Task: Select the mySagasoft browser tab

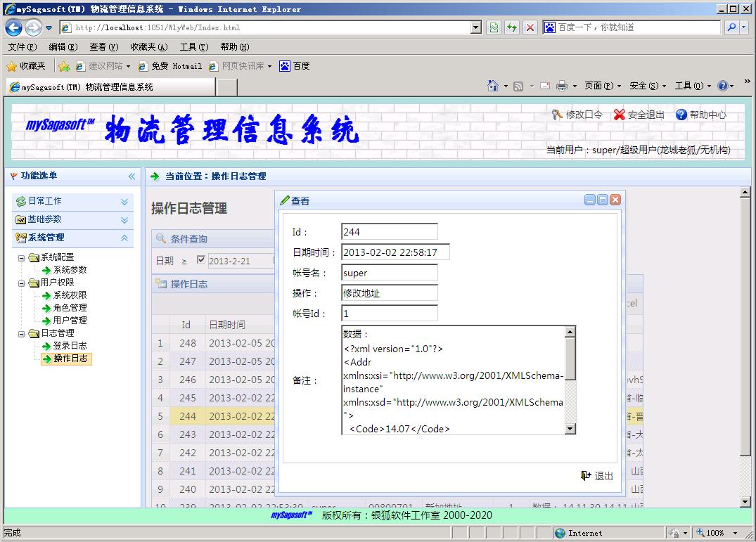Action: point(110,86)
